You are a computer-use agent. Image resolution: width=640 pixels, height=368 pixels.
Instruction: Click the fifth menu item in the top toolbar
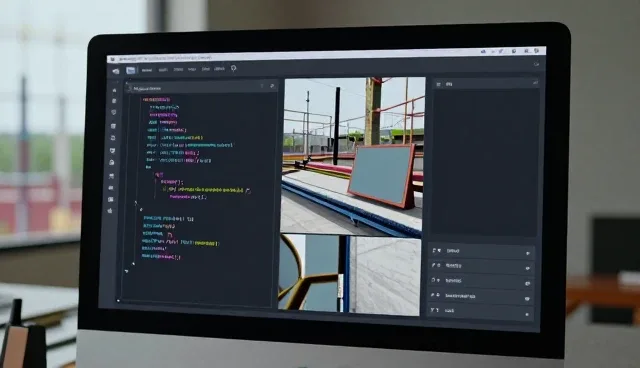pos(206,69)
